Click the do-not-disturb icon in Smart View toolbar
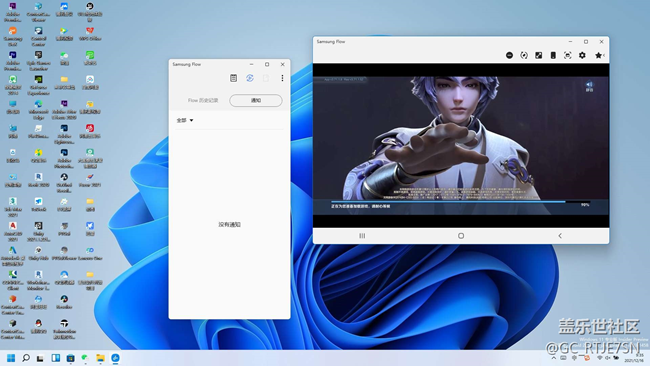Image resolution: width=650 pixels, height=366 pixels. click(x=509, y=55)
